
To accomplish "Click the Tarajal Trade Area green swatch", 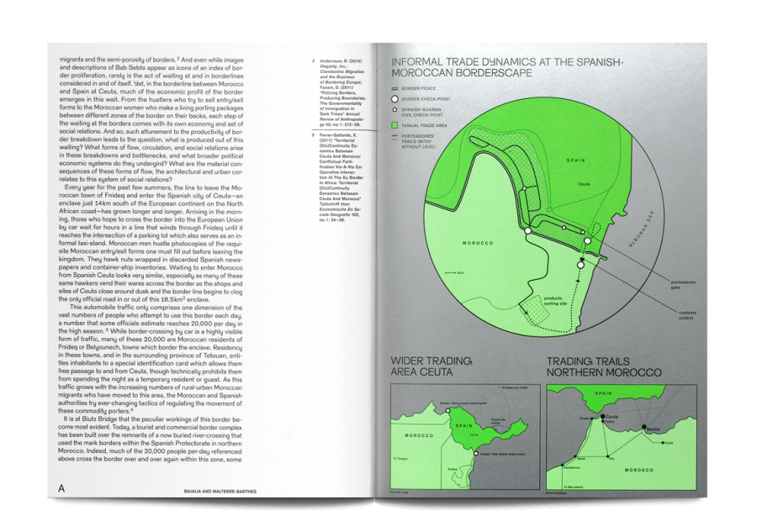I will point(394,125).
